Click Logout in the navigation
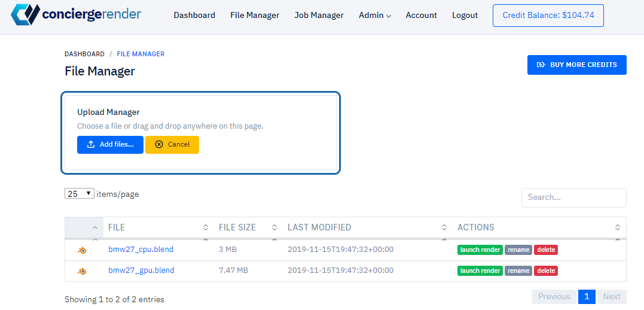 tap(465, 15)
